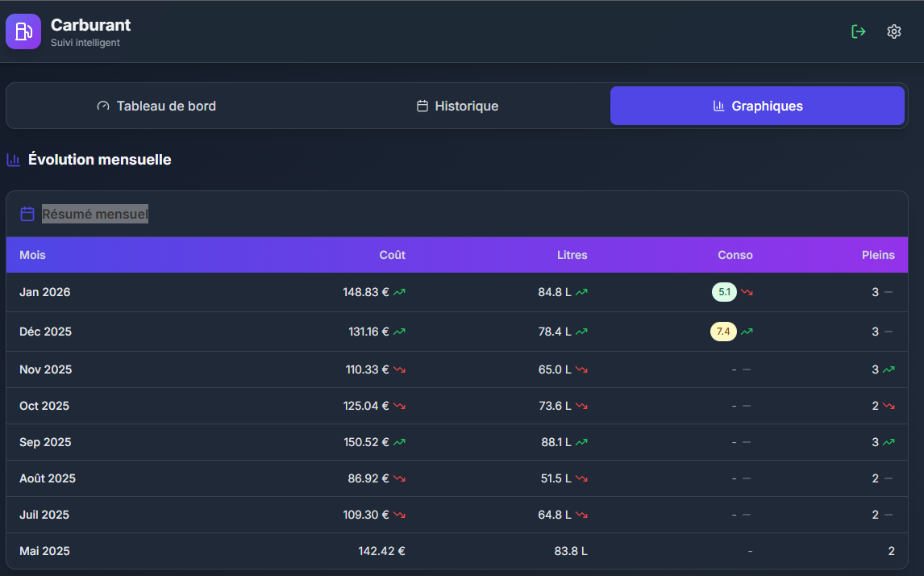The height and width of the screenshot is (576, 924).
Task: Click the fuel pump app logo
Action: click(23, 32)
